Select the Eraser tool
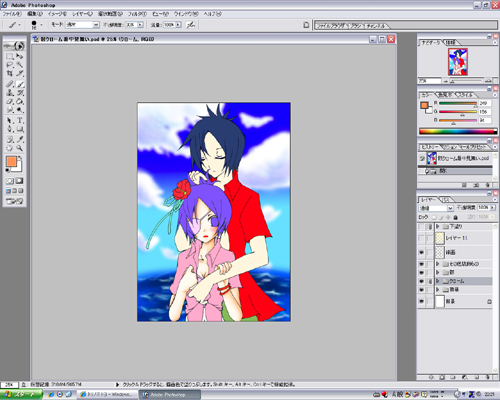 click(x=10, y=101)
